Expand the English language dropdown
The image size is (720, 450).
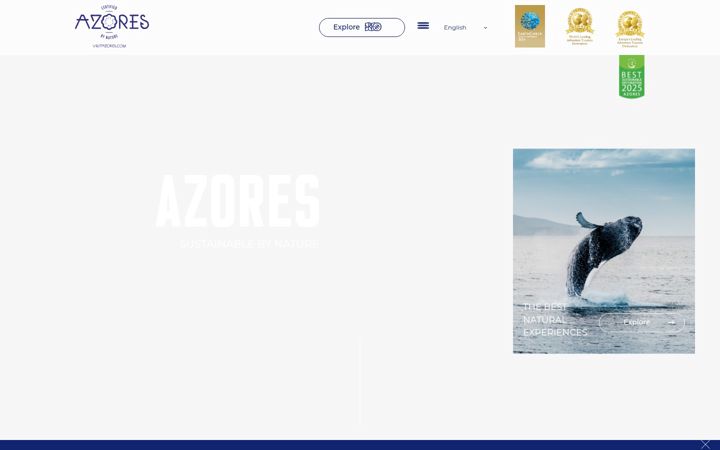tap(465, 28)
